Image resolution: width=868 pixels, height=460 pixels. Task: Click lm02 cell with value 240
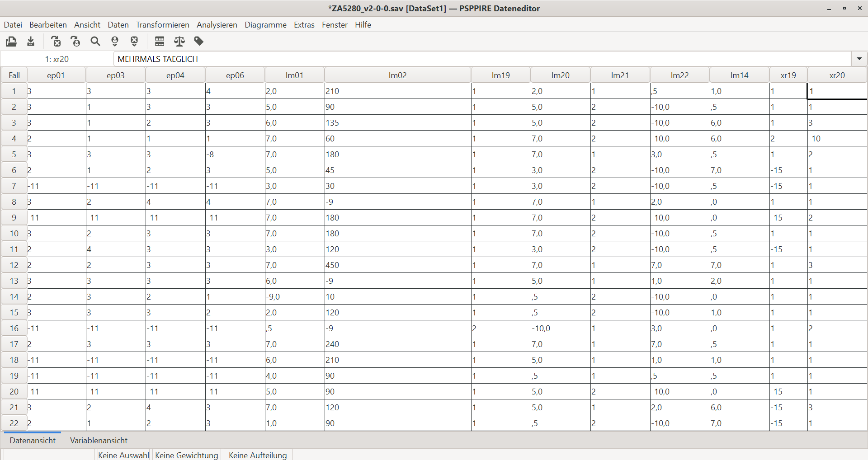coord(398,344)
